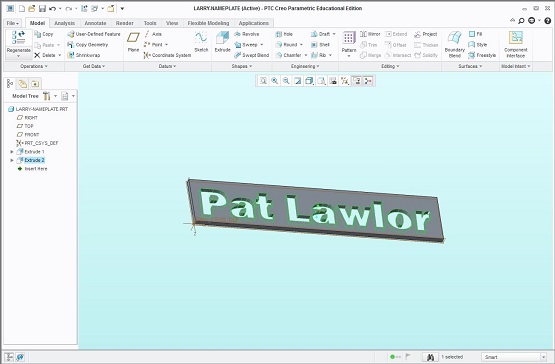Open Component Interface tool
This screenshot has width=555, height=364.
click(x=515, y=44)
